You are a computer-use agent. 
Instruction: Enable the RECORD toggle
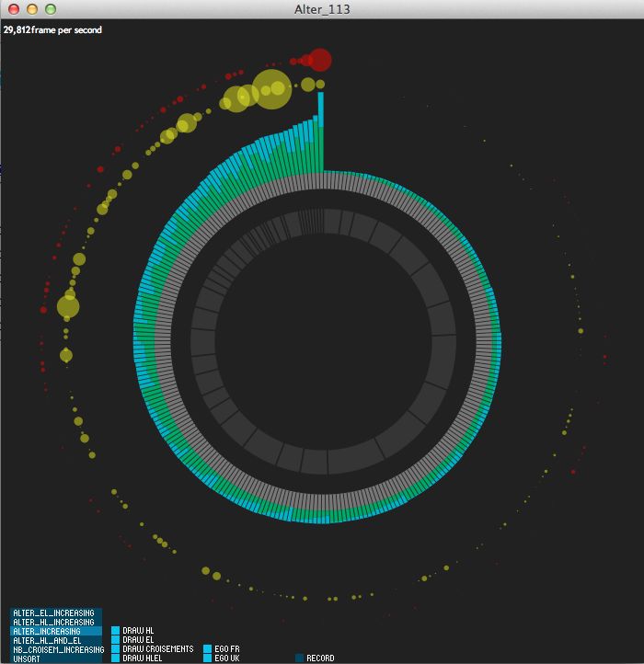click(x=300, y=658)
